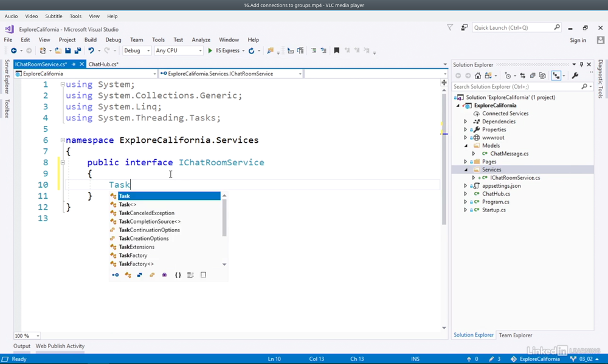Open the ExploreCalifornia project navigation dropdown
The width and height of the screenshot is (608, 364).
pos(86,74)
